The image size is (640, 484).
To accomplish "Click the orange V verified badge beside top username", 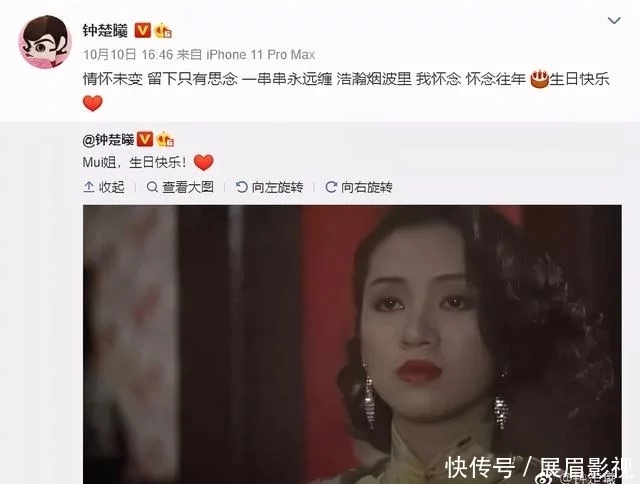I will 142,31.
